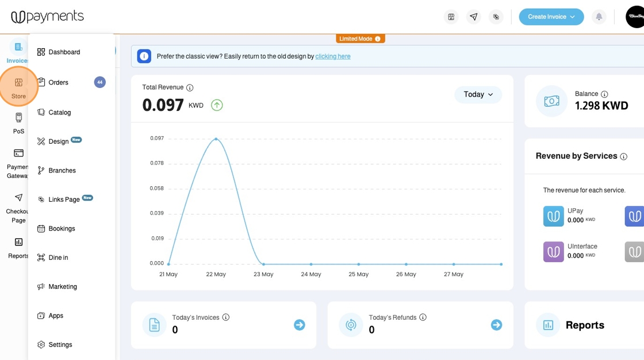Image resolution: width=644 pixels, height=360 pixels.
Task: Open Apps in the Store menu
Action: tap(50, 315)
